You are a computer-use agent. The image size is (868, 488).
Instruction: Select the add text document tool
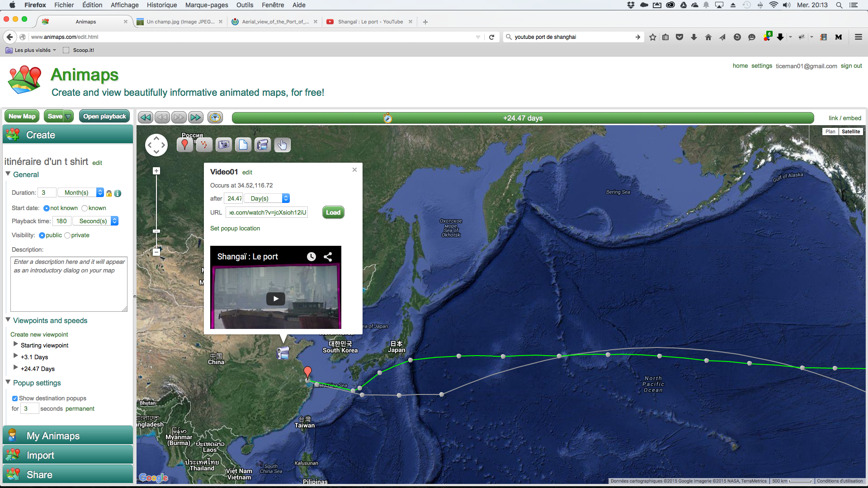[x=243, y=145]
